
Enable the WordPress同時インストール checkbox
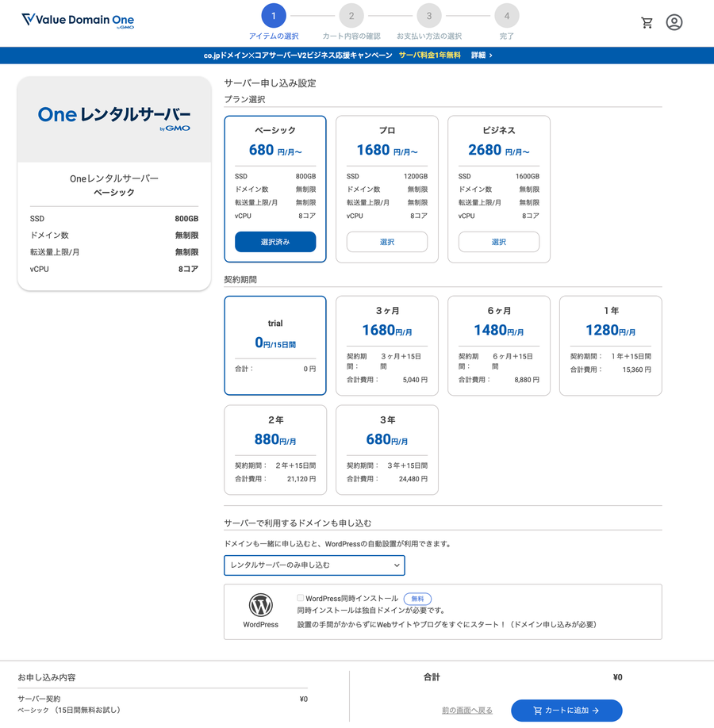[x=301, y=598]
